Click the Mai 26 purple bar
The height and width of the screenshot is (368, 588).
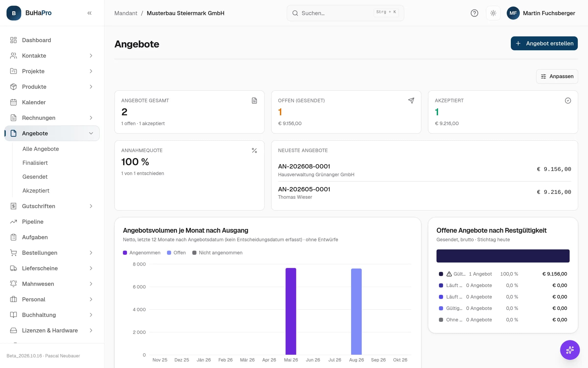291,311
